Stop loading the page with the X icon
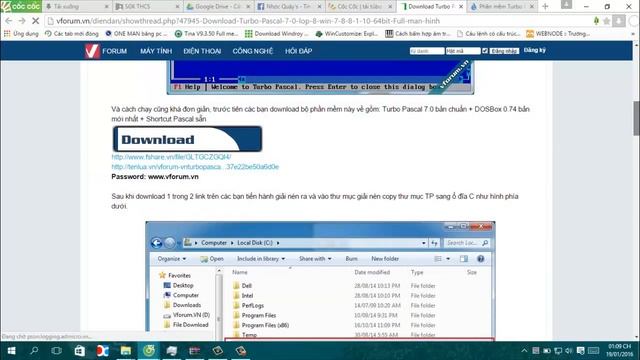Viewport: 640px width, 360px height. click(36, 21)
